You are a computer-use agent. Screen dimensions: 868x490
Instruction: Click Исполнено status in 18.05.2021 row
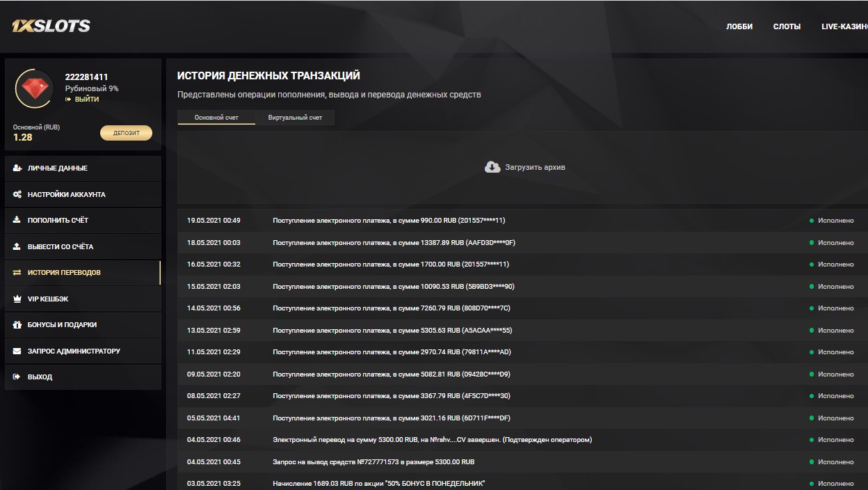coord(836,243)
